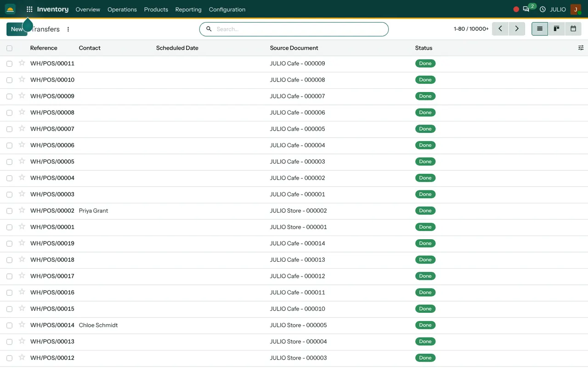The width and height of the screenshot is (588, 368).
Task: Star transfer WH/POS/00006
Action: click(22, 144)
